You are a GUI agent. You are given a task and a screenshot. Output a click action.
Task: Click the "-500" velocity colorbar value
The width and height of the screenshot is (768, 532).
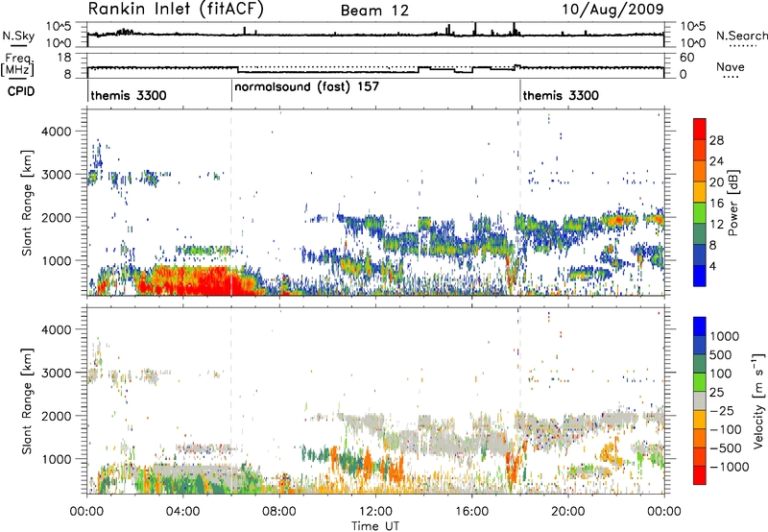pos(727,448)
